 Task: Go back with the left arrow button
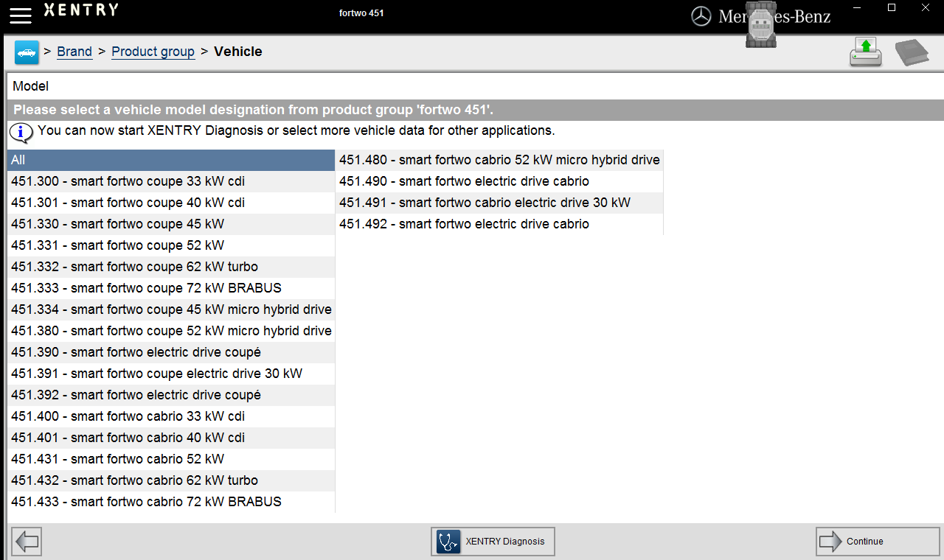(27, 542)
